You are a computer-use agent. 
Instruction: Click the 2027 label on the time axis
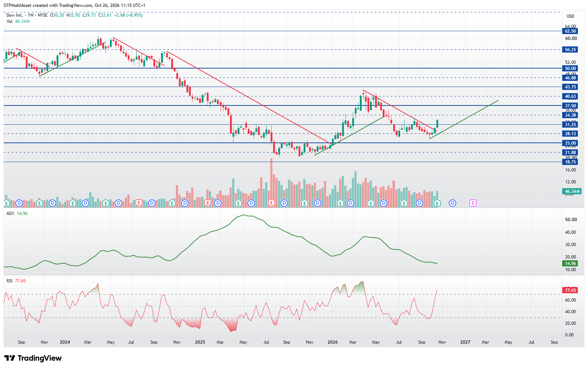pos(465,342)
